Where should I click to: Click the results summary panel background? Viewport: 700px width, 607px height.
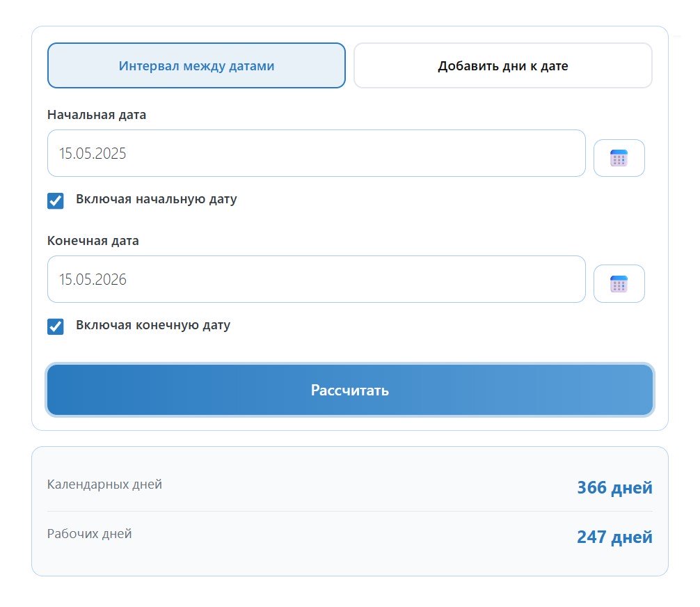349,562
